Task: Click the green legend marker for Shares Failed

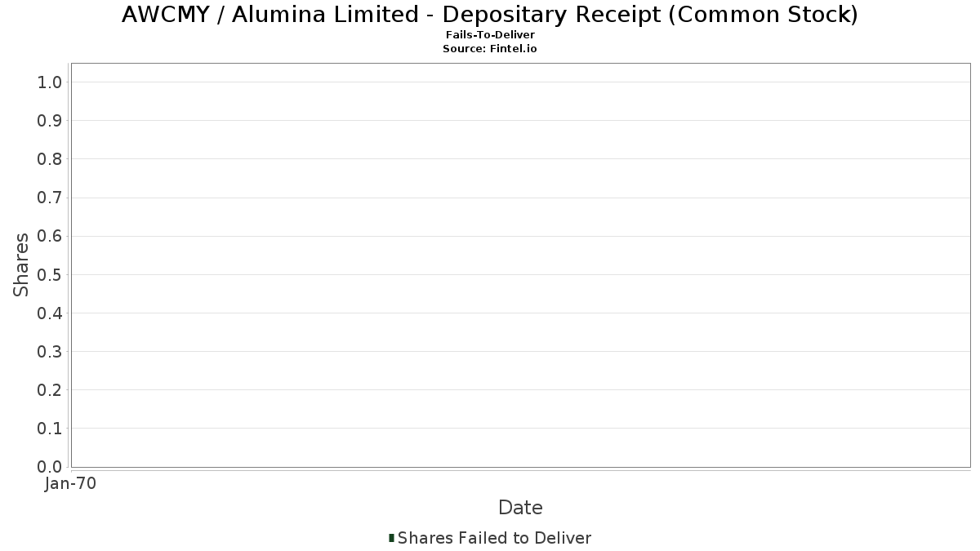Action: 392,538
